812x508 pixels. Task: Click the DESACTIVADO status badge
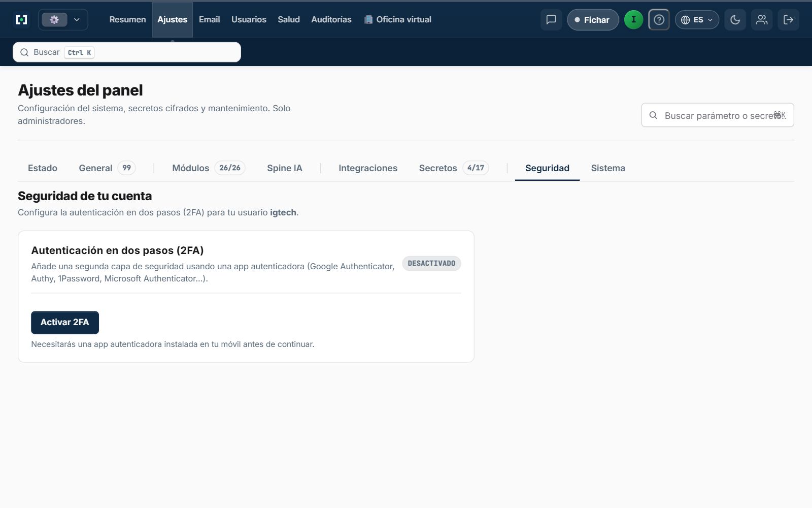[x=431, y=264]
